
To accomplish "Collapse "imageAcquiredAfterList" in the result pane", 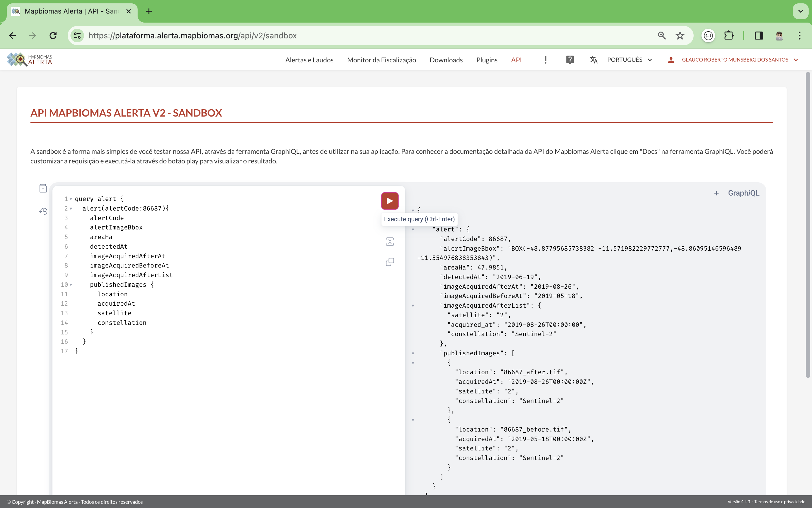I will (413, 306).
